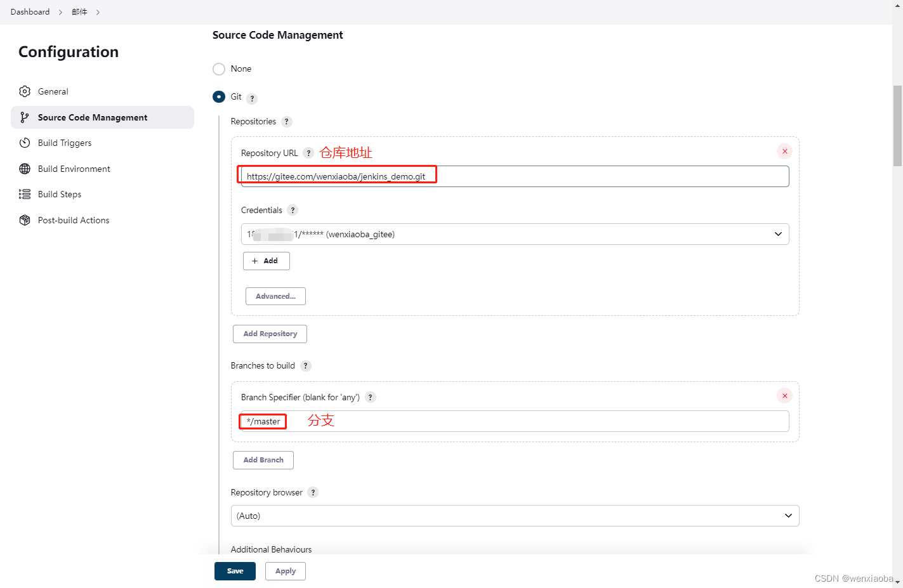Click the Post-build Actions cube icon
This screenshot has width=903, height=588.
tap(25, 220)
